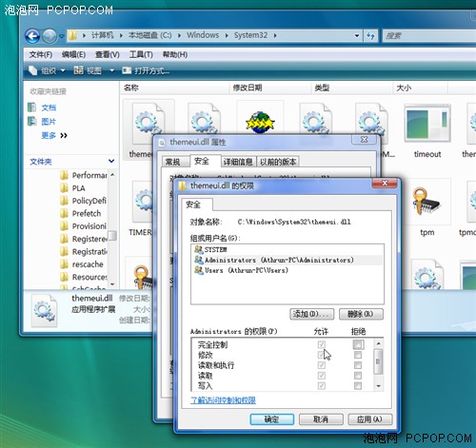
Task: Open the 文档 favorite link
Action: tap(49, 107)
